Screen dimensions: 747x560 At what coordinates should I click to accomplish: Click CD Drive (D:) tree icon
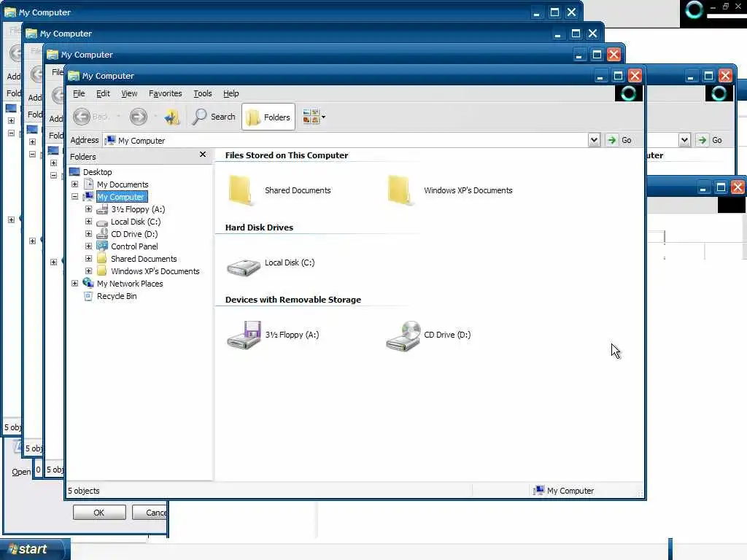(102, 233)
